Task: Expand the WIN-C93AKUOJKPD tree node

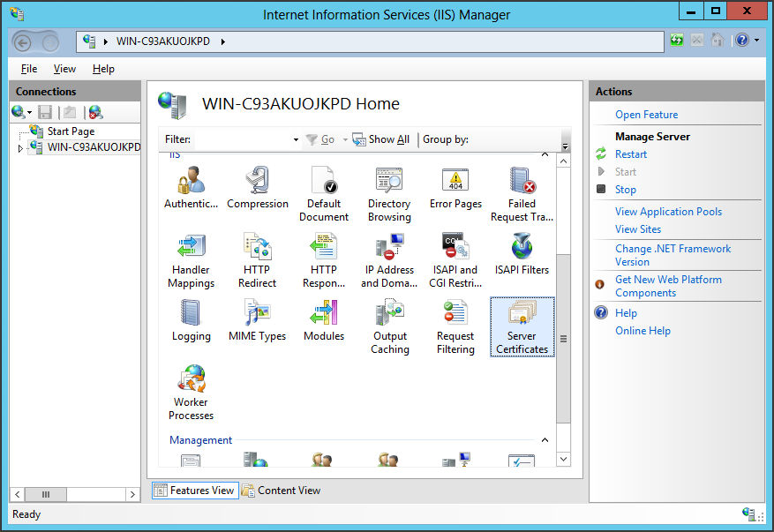Action: [19, 147]
